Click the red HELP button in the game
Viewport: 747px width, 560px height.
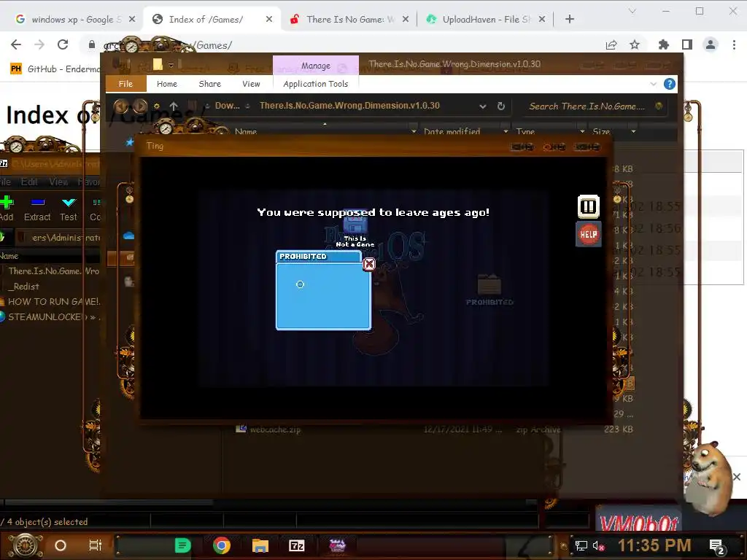click(589, 234)
